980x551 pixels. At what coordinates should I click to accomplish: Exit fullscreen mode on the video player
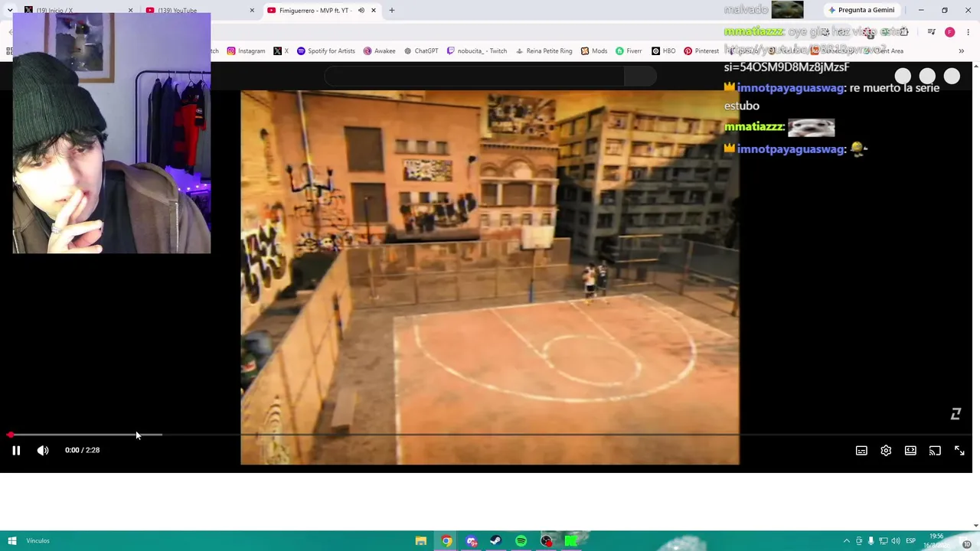[x=959, y=451]
